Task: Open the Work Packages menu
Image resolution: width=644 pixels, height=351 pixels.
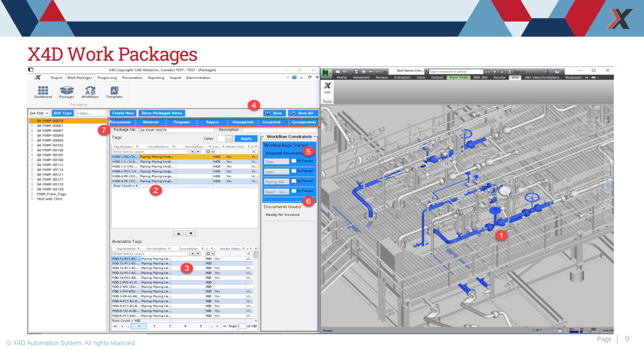Action: click(x=80, y=78)
